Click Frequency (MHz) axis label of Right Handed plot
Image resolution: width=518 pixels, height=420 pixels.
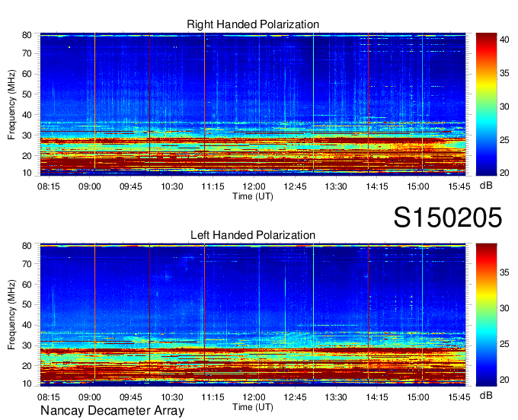pos(11,104)
